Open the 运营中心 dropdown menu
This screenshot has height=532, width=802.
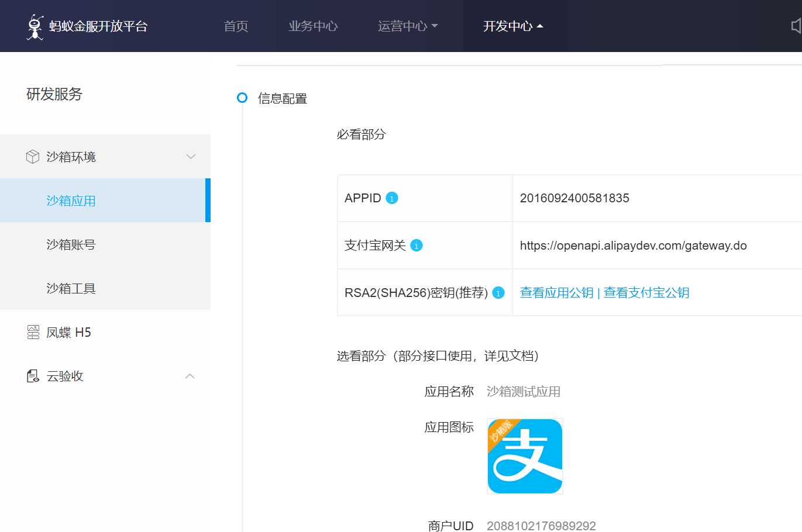[x=408, y=26]
